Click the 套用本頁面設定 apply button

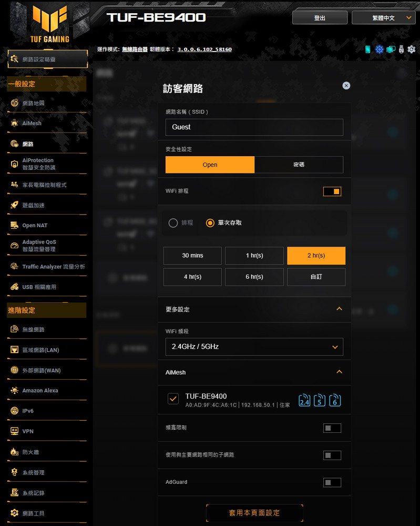point(254,513)
